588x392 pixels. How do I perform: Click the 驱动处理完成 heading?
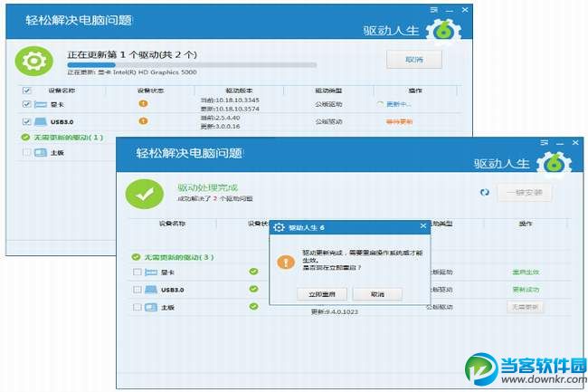[208, 187]
